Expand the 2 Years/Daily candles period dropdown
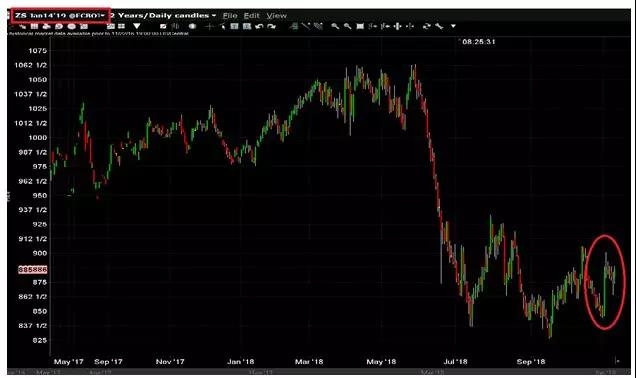 [164, 15]
